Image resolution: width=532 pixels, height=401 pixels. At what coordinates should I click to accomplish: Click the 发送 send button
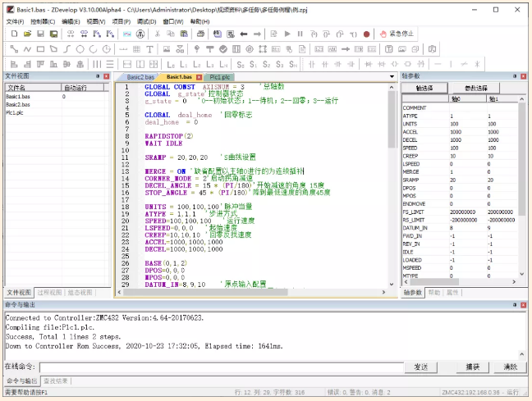[x=420, y=367]
